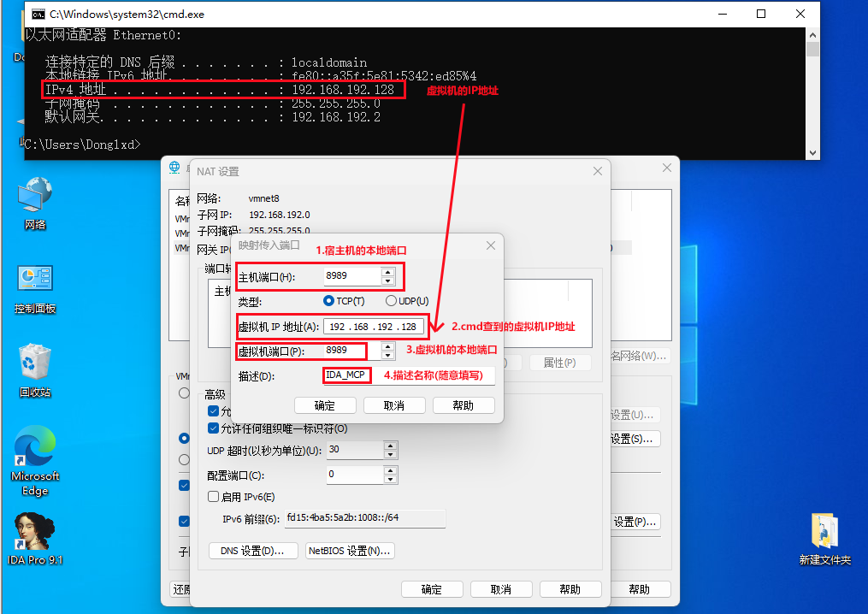Image resolution: width=868 pixels, height=614 pixels.
Task: Increase UDP 超时 value with up arrow
Action: pyautogui.click(x=390, y=446)
